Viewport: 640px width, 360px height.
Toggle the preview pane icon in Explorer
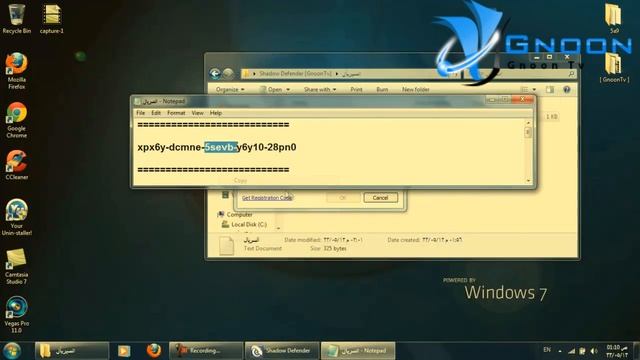[x=550, y=89]
